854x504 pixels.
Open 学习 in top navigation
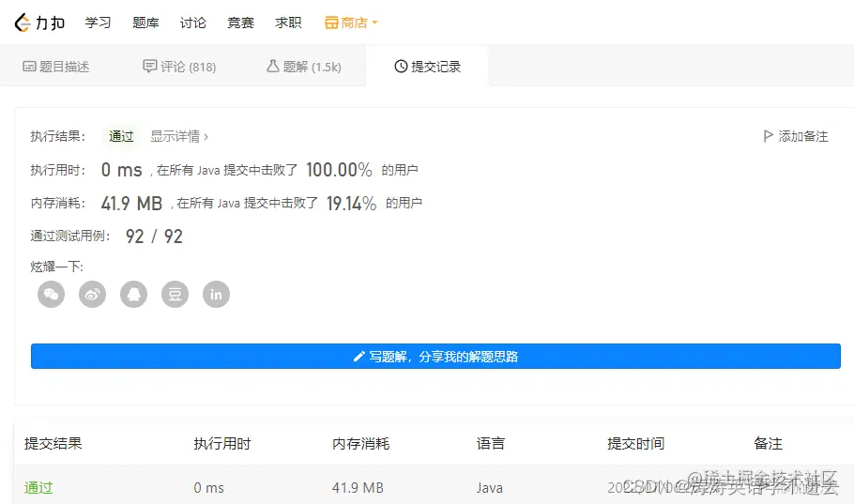(x=98, y=23)
